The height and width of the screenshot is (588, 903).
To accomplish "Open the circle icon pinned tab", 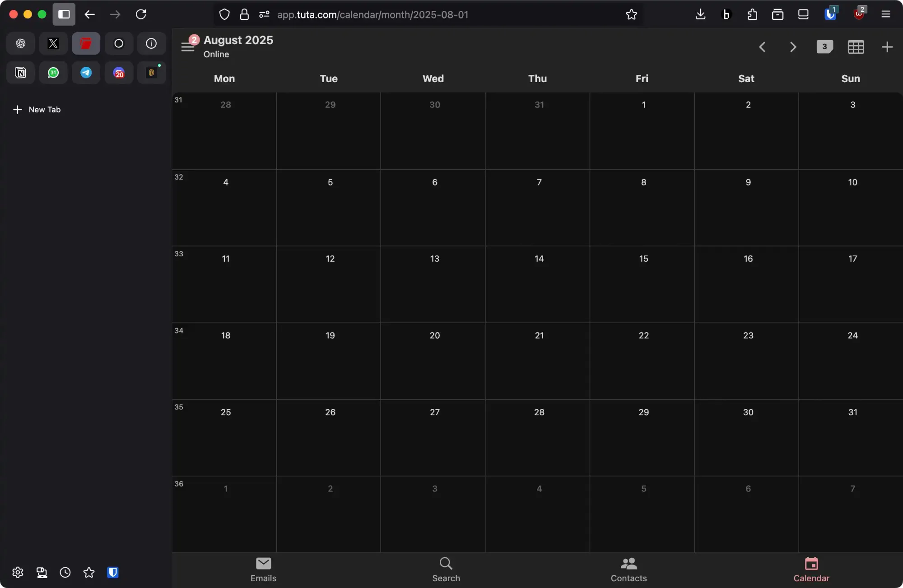I will point(119,43).
